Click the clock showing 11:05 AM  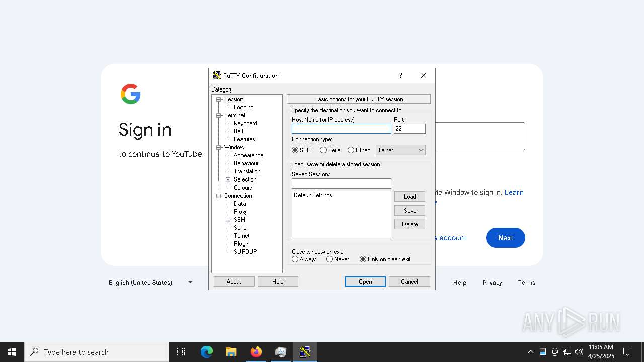pyautogui.click(x=601, y=352)
